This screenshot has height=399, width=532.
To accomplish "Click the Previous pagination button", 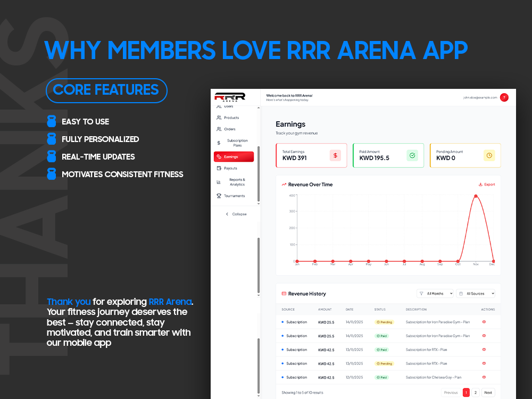I will point(451,393).
